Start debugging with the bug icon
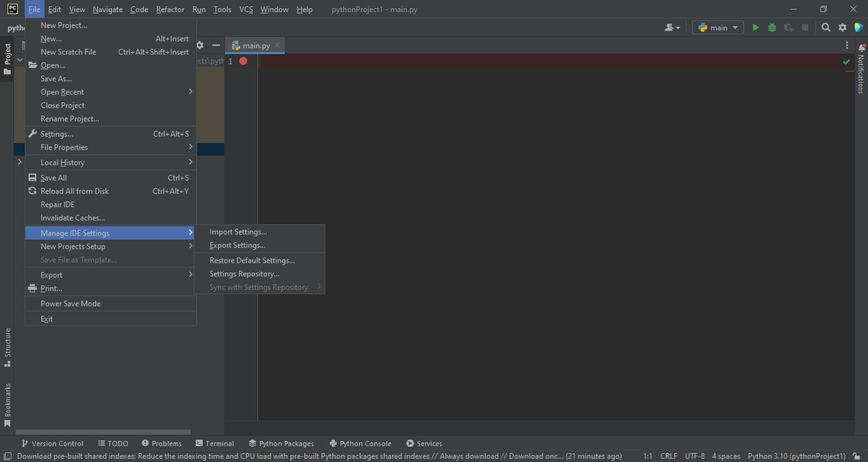Image resolution: width=868 pixels, height=462 pixels. pyautogui.click(x=771, y=28)
